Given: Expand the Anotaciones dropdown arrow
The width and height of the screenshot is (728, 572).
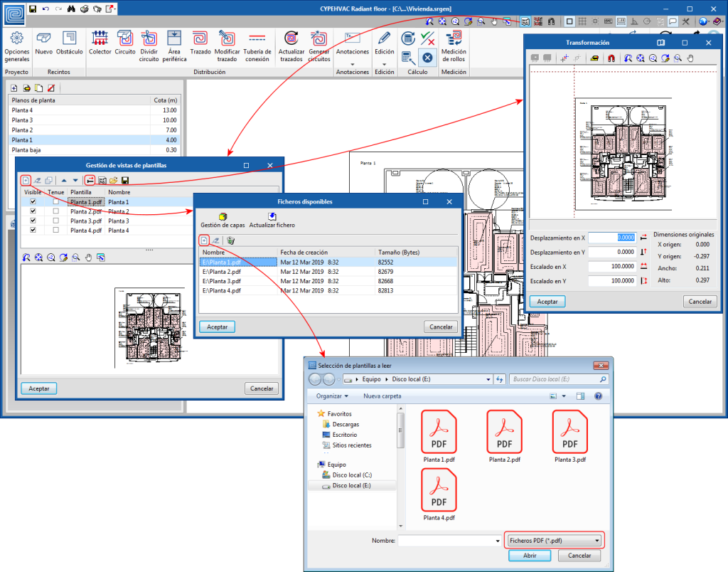Looking at the screenshot, I should [353, 64].
